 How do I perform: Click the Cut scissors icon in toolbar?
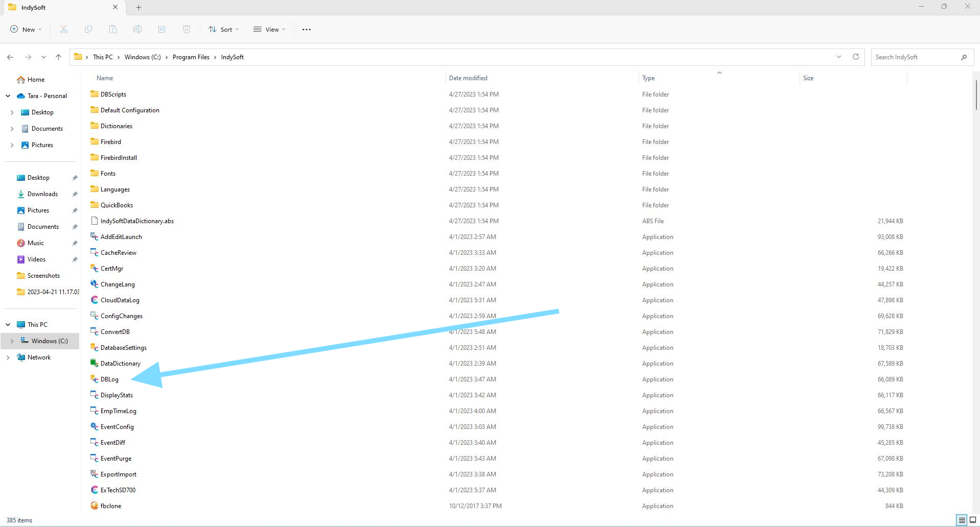64,29
